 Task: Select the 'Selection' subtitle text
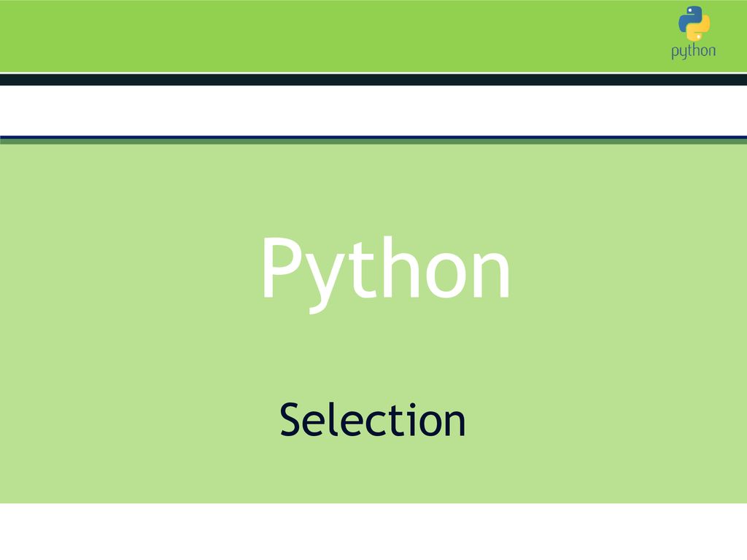373,419
